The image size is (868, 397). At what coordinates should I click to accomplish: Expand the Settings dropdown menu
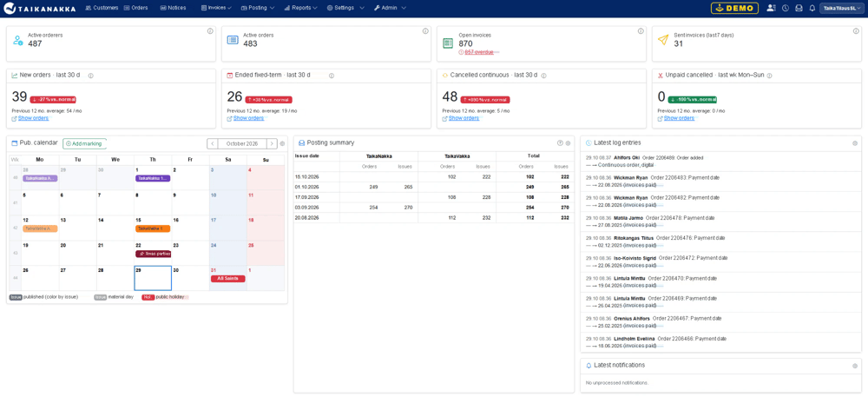[x=345, y=9]
